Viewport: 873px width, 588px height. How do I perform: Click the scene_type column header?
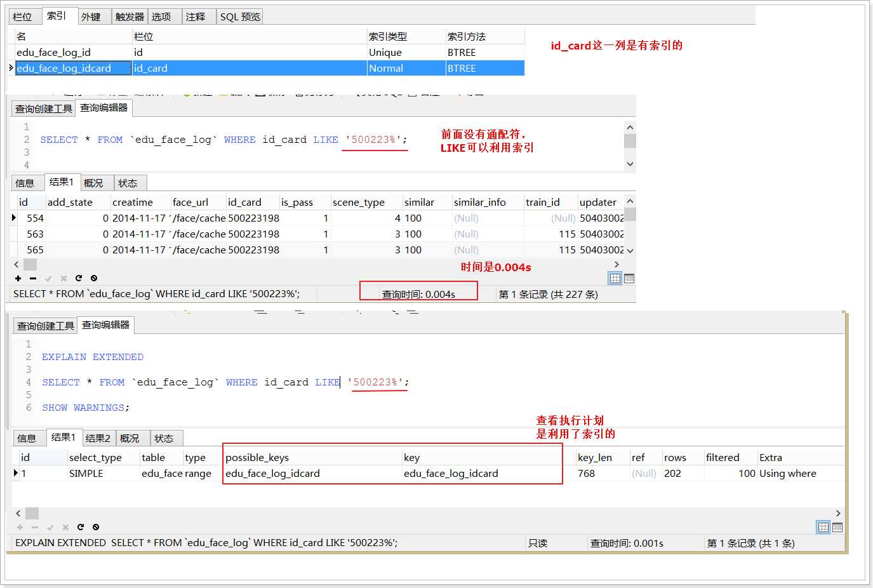(366, 202)
